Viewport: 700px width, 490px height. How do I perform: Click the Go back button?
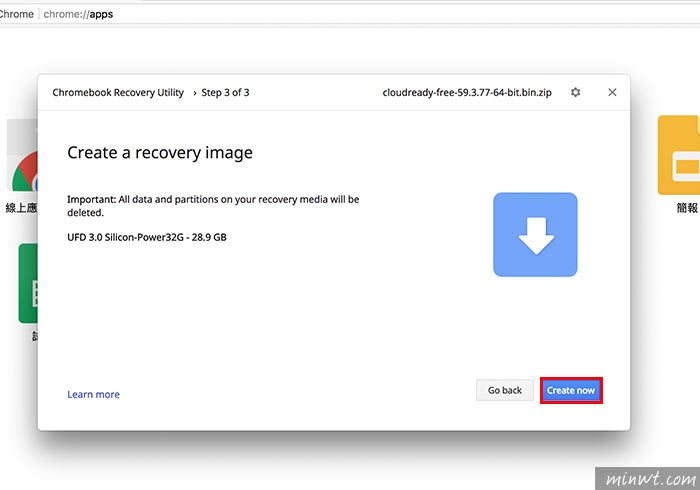pyautogui.click(x=504, y=390)
